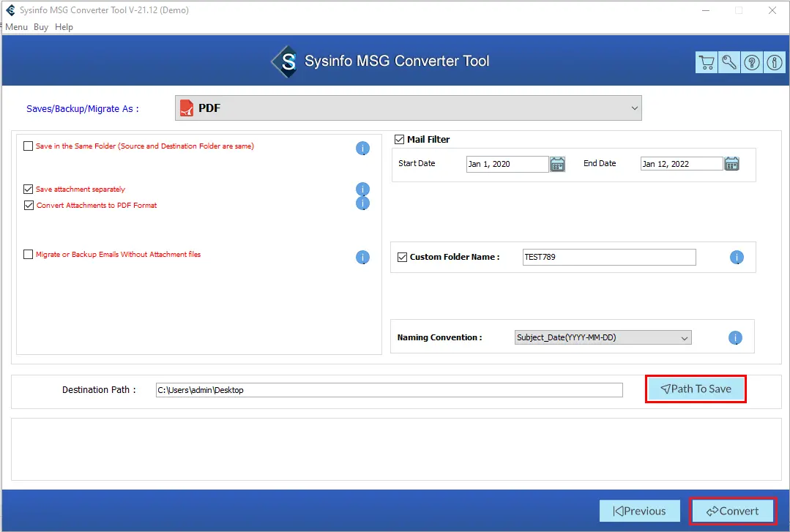Click info icon for Save in Same Folder
The height and width of the screenshot is (532, 790).
click(362, 149)
